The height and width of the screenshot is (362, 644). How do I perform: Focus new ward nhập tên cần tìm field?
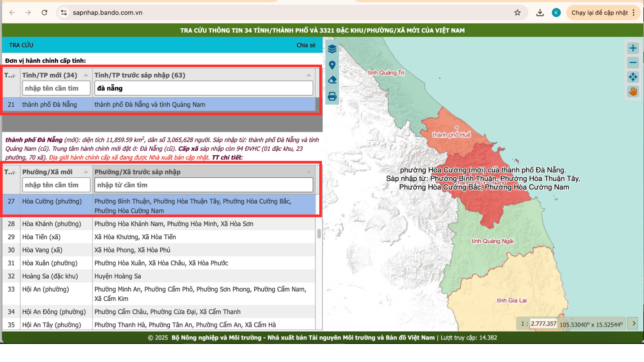(56, 185)
